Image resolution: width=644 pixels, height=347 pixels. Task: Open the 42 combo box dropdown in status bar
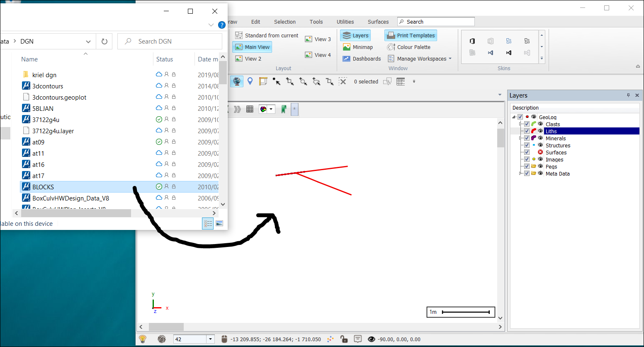210,339
